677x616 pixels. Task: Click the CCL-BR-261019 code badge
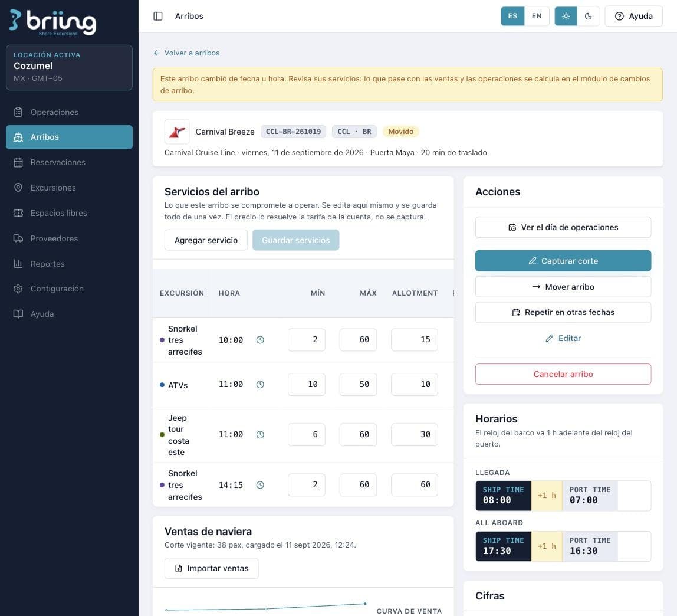click(293, 132)
